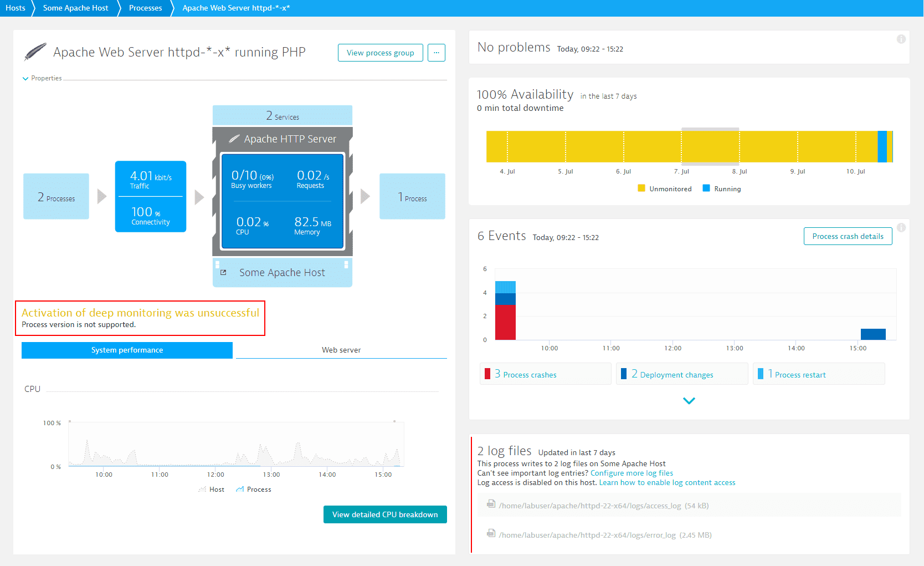This screenshot has height=566, width=924.
Task: Click the 1 Process tile
Action: click(412, 196)
